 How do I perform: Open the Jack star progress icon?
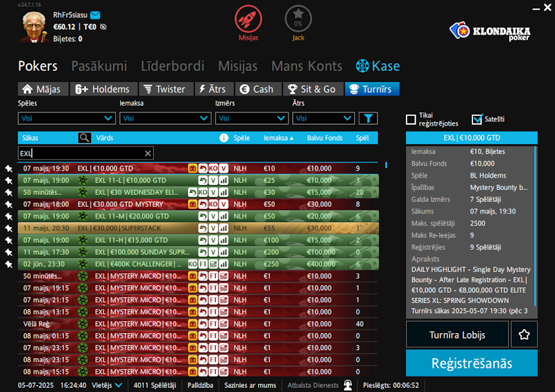click(x=298, y=19)
